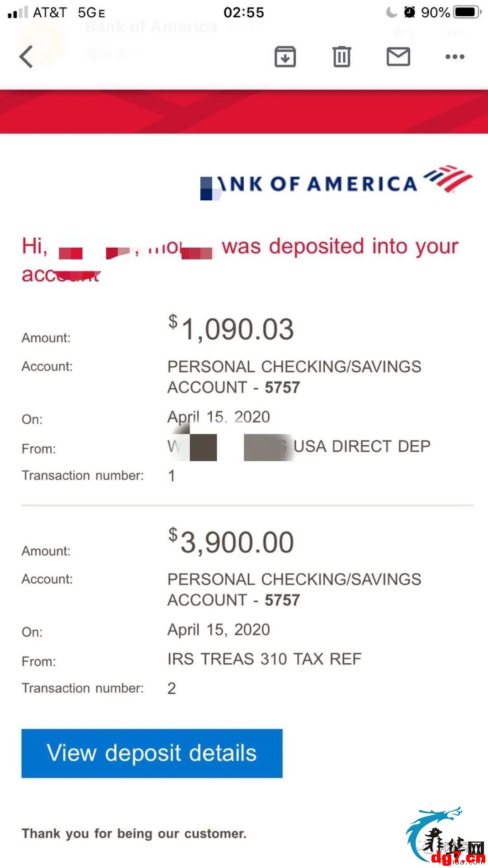The image size is (488, 868).
Task: Tap the USA DIRECT DEP sender text
Action: pos(362,446)
